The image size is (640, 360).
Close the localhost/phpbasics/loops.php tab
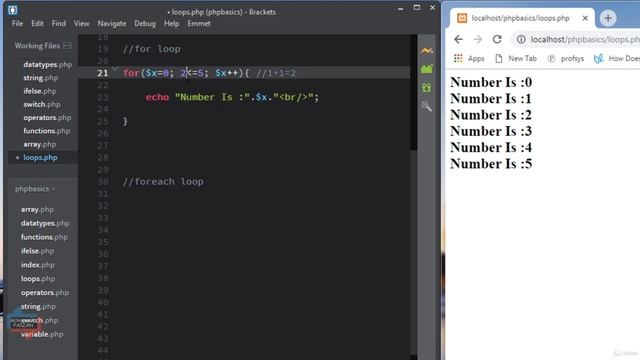pyautogui.click(x=585, y=18)
